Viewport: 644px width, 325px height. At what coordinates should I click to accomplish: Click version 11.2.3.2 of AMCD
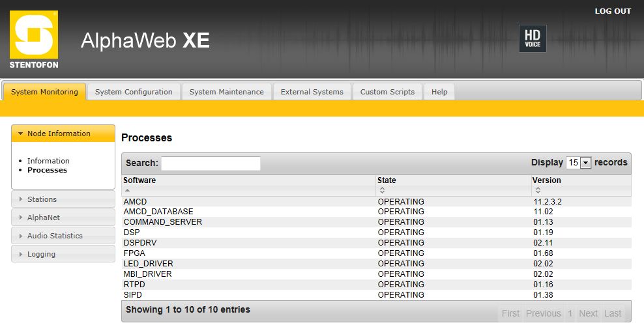[548, 201]
